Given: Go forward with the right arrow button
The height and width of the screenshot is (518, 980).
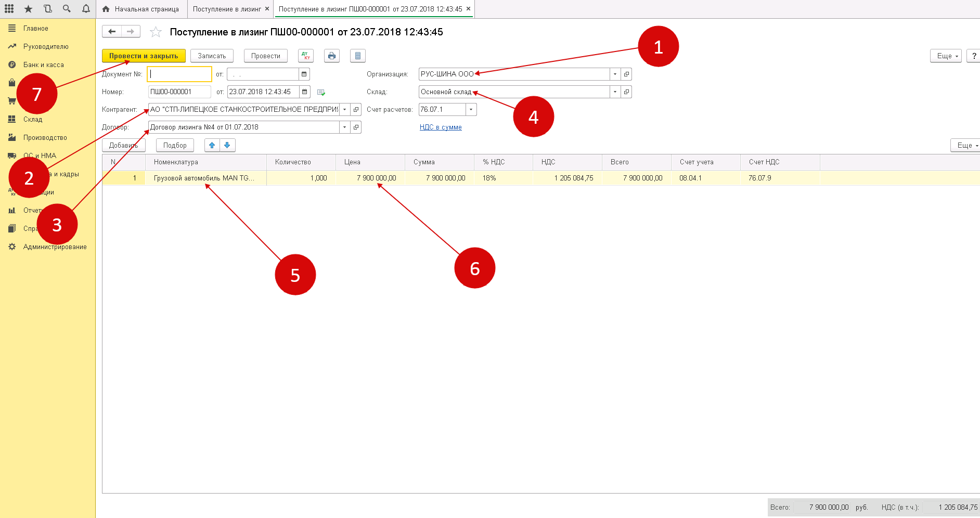Looking at the screenshot, I should point(131,32).
